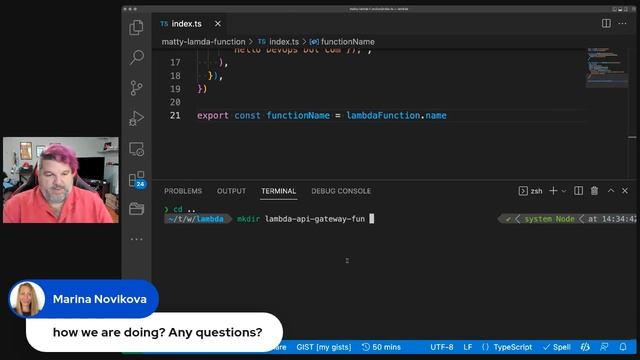Switch to the OUTPUT panel tab
This screenshot has width=640, height=360.
(x=231, y=191)
